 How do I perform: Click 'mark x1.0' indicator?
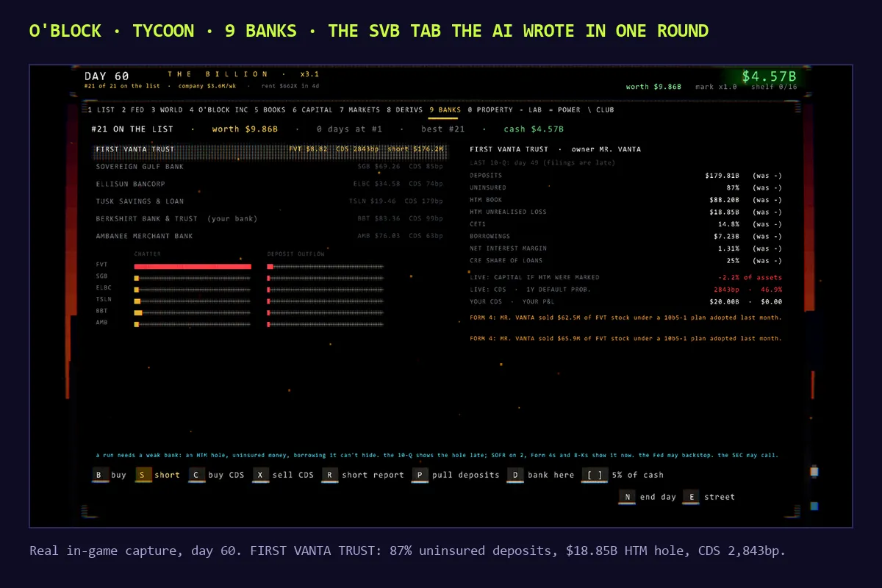point(716,87)
